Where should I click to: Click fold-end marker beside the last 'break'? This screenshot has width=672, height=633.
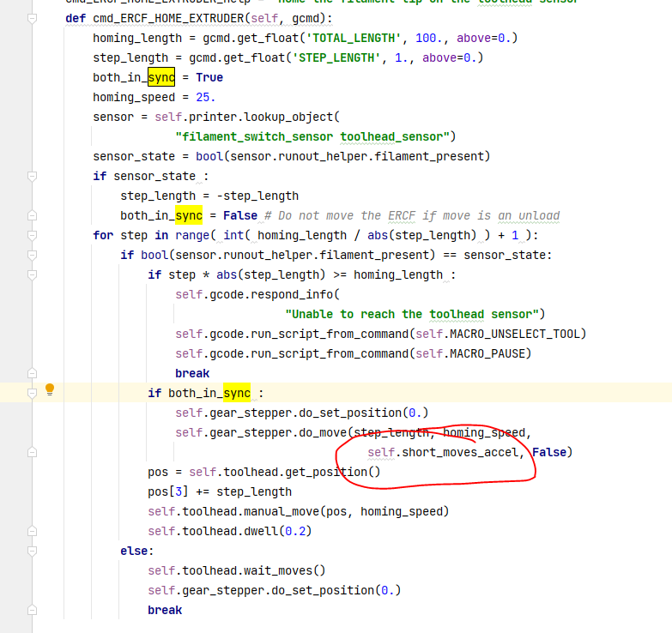tap(32, 610)
